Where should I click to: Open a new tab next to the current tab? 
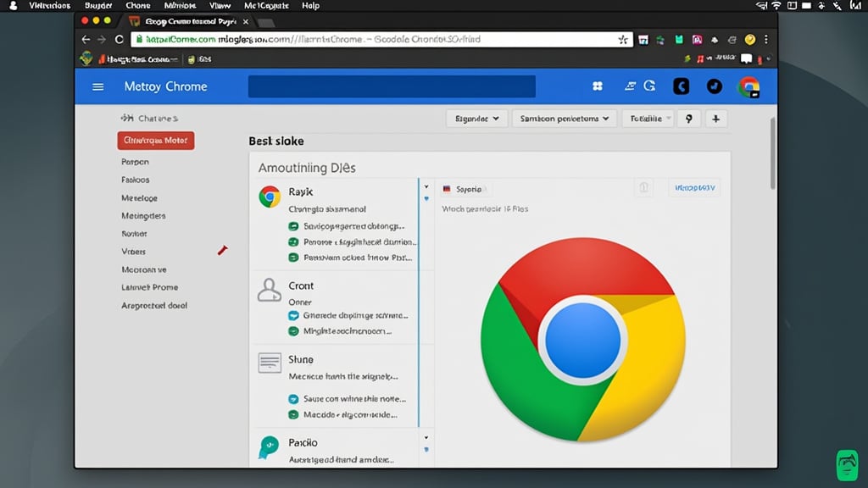[265, 23]
